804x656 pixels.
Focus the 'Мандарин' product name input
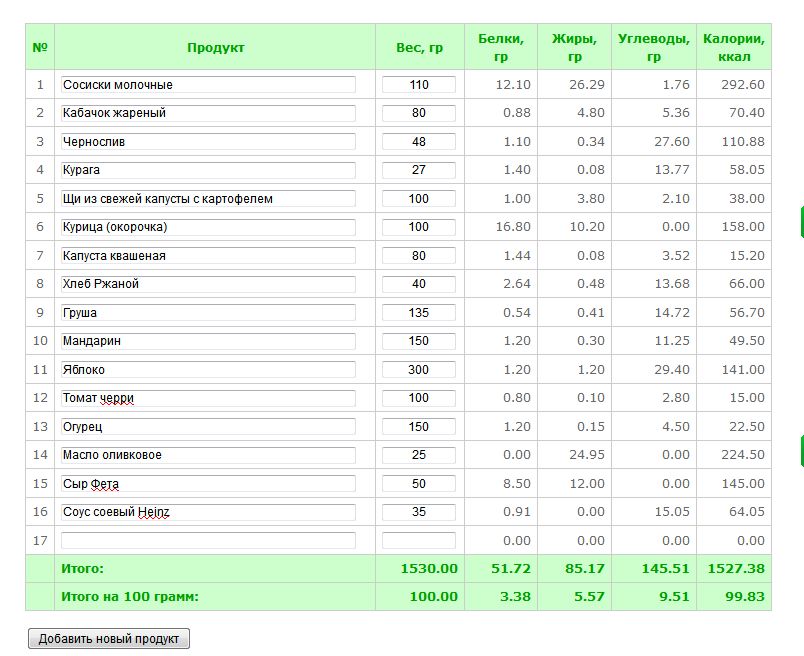(x=208, y=341)
